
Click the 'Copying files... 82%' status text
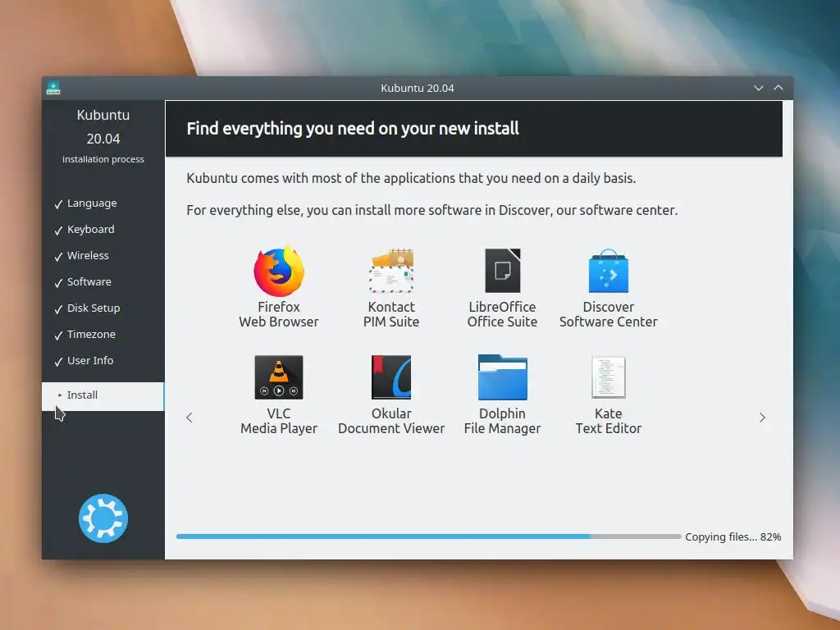(733, 536)
